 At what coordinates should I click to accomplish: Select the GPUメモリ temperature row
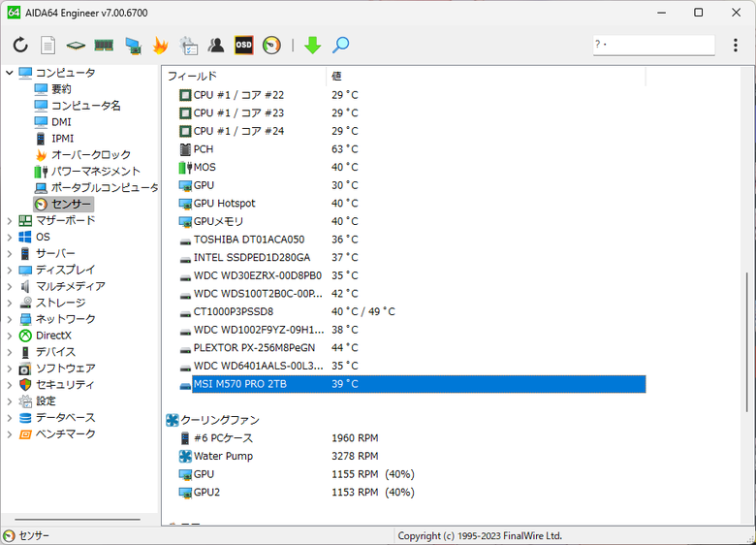tap(412, 221)
